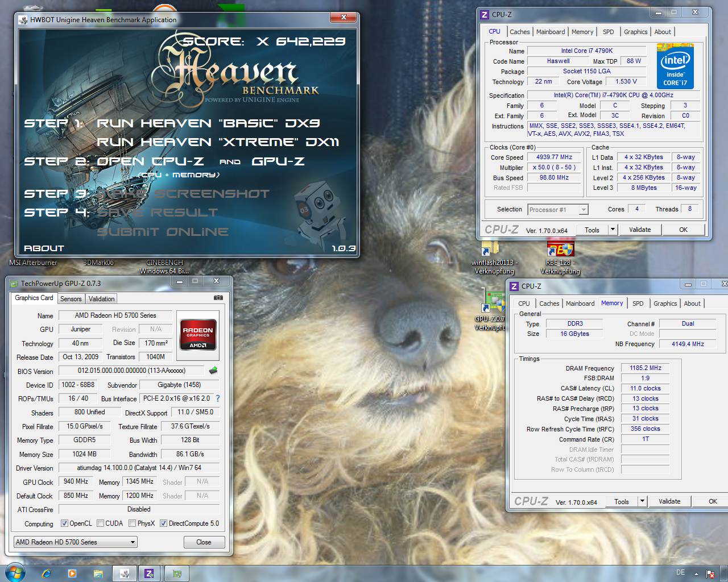The height and width of the screenshot is (582, 728).
Task: Switch to the GPU-Z Validation tab
Action: coord(102,299)
